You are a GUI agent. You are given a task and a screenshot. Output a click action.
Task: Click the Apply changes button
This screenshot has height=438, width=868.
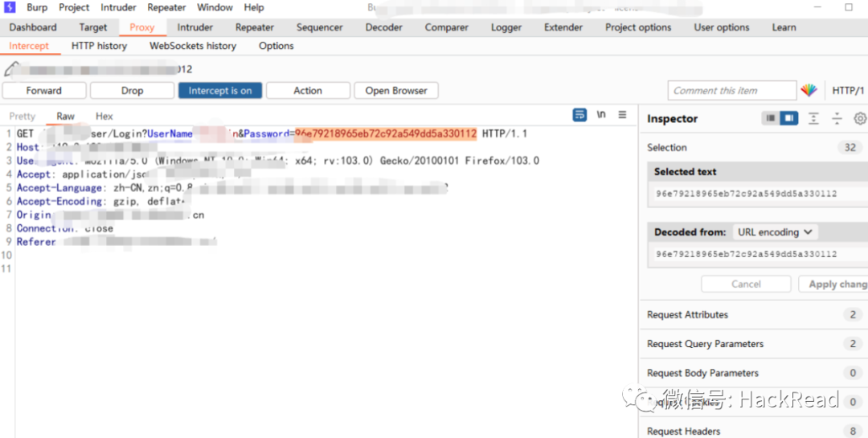pos(833,284)
